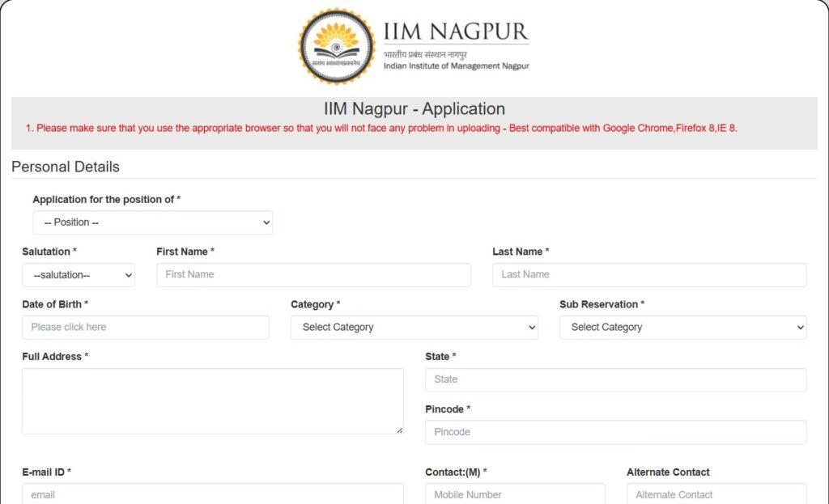Click the 'Sub Reservation *' label
Viewport: 829px width, 504px height.
pyautogui.click(x=602, y=304)
